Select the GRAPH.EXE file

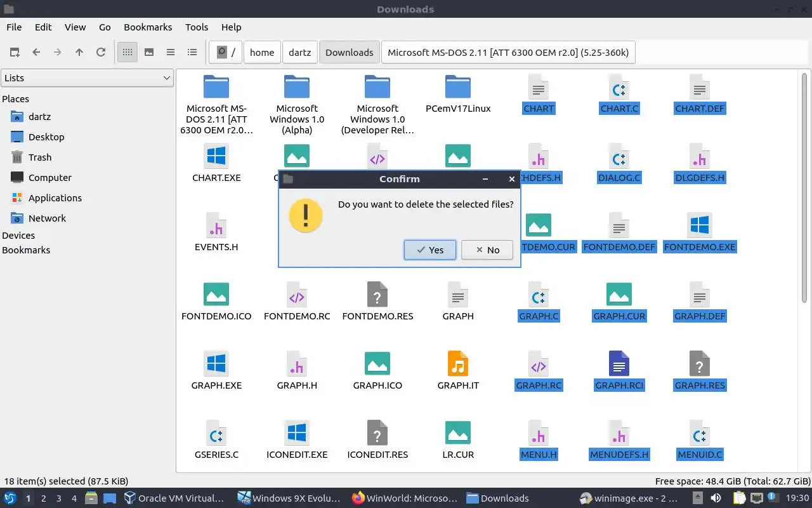coord(216,371)
